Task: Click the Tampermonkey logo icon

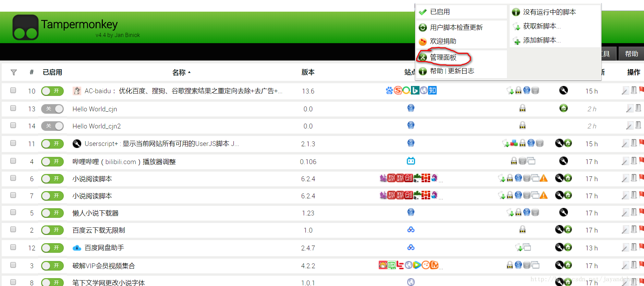Action: (x=25, y=27)
